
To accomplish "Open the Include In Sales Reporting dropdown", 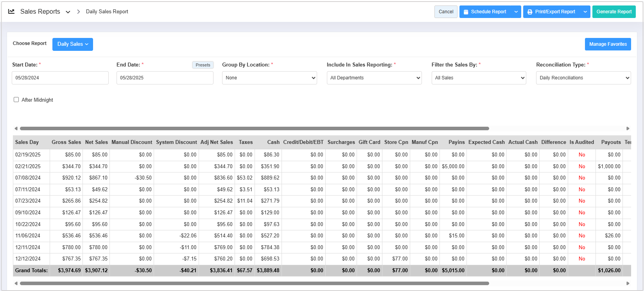I will click(x=374, y=78).
